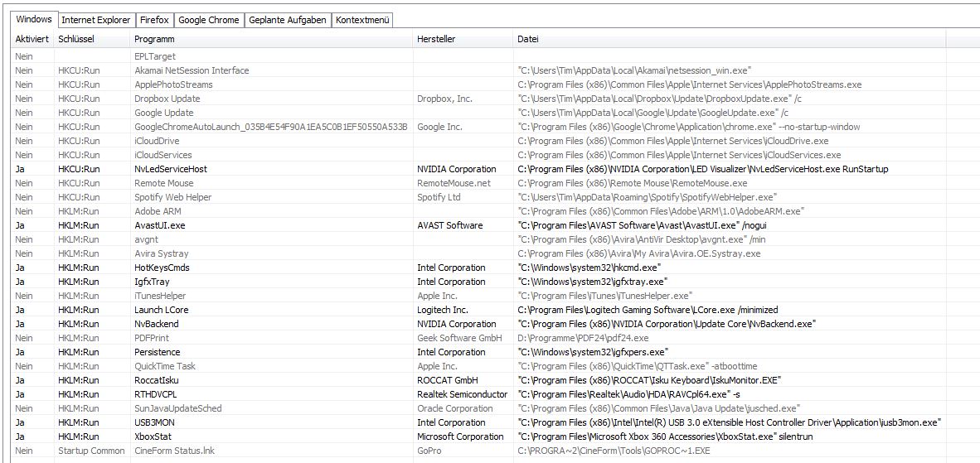980x463 pixels.
Task: Select the Windows tab
Action: 34,19
